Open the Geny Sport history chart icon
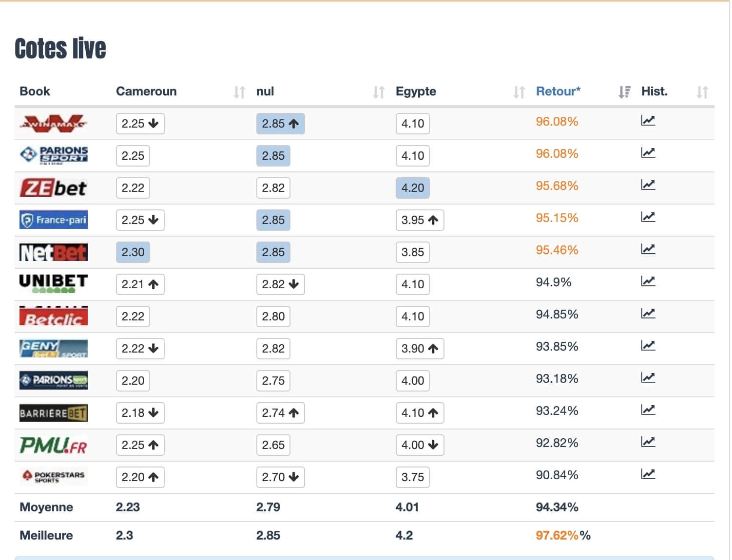 [x=648, y=345]
